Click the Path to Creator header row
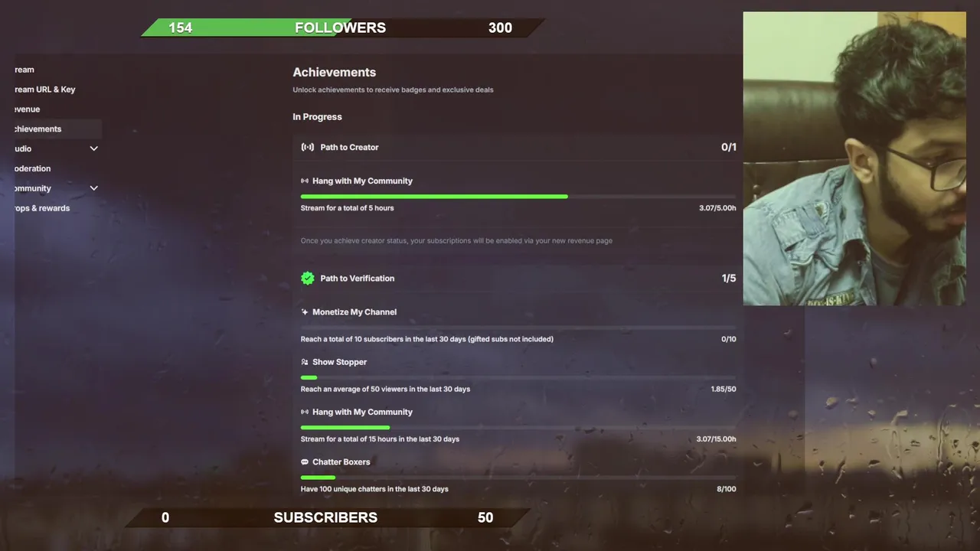 518,147
